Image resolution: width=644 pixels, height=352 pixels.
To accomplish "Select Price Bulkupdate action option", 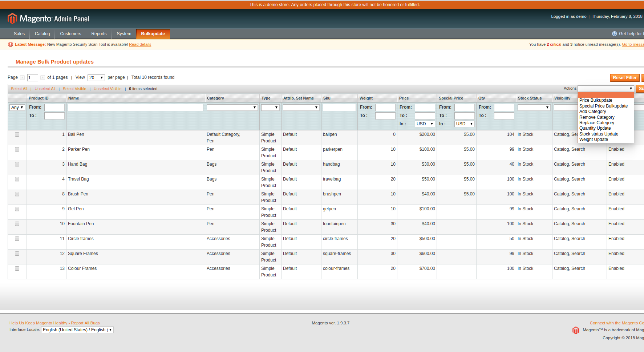I will pyautogui.click(x=595, y=100).
